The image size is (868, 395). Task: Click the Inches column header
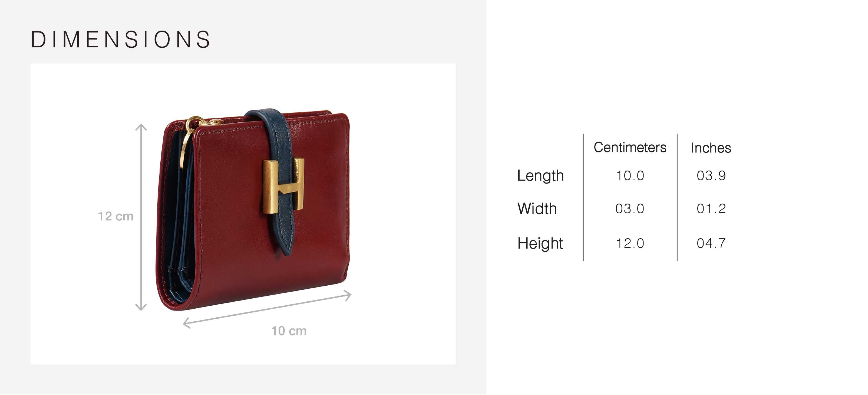[x=711, y=148]
